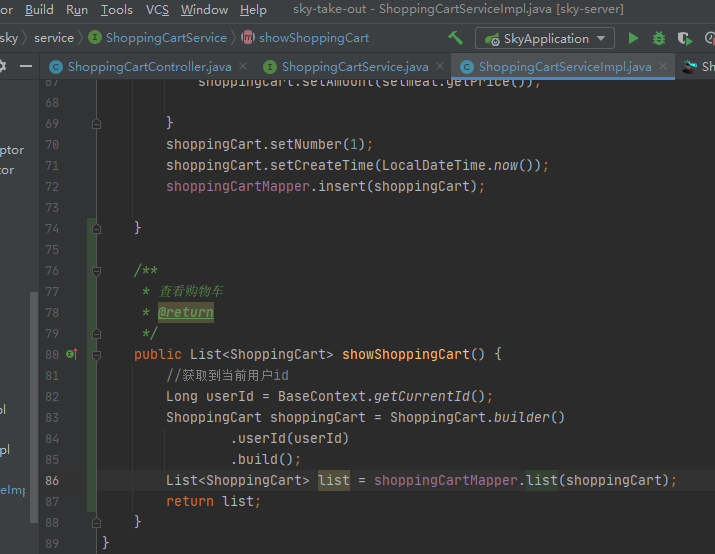Click the partially visible tab icon at right
This screenshot has height=554, width=715.
point(689,67)
